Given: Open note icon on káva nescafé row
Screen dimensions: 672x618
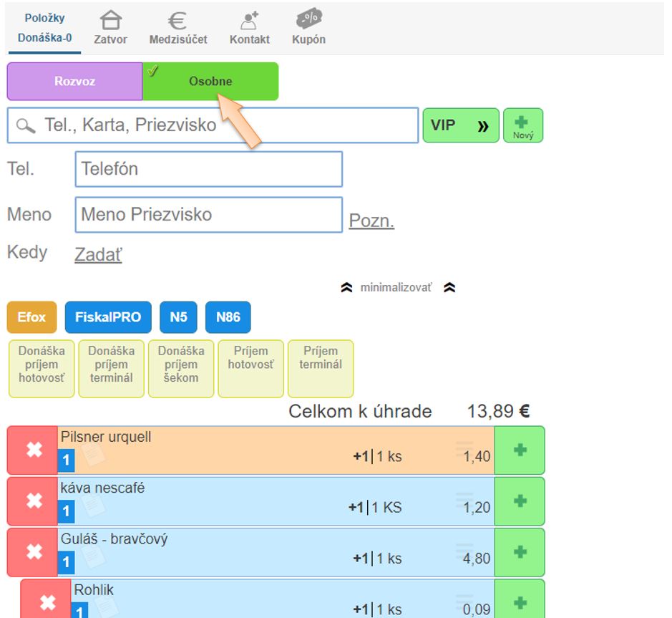Looking at the screenshot, I should pyautogui.click(x=93, y=505).
